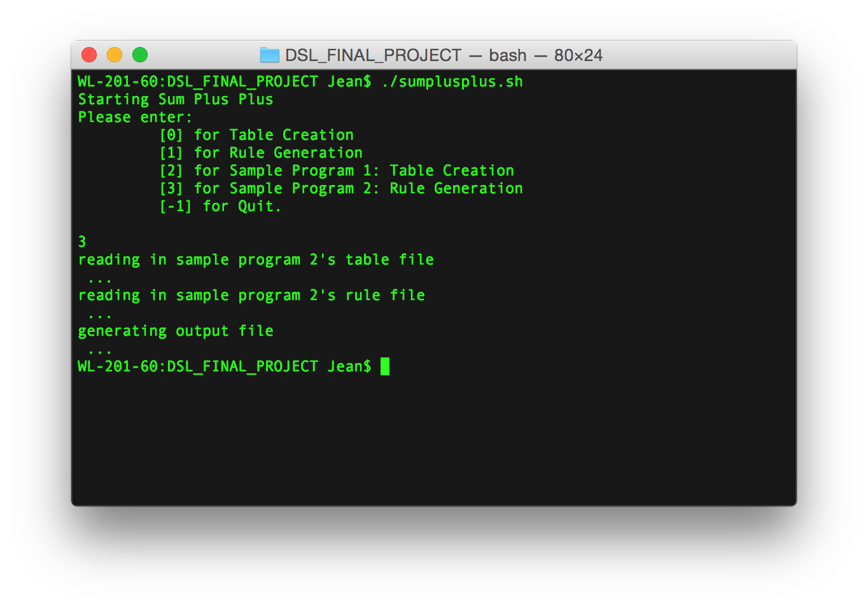Image resolution: width=868 pixels, height=608 pixels.
Task: Click the 'generating output file' line
Action: pyautogui.click(x=176, y=331)
